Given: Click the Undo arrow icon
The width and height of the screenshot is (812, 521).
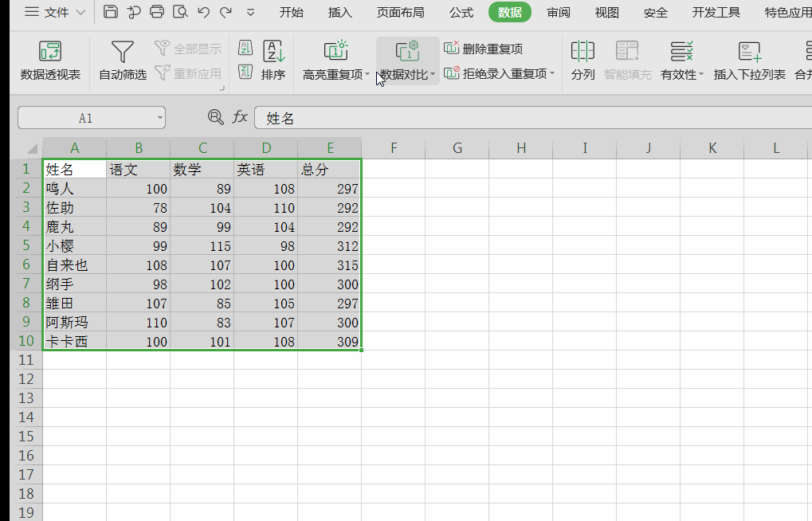Looking at the screenshot, I should (x=202, y=12).
